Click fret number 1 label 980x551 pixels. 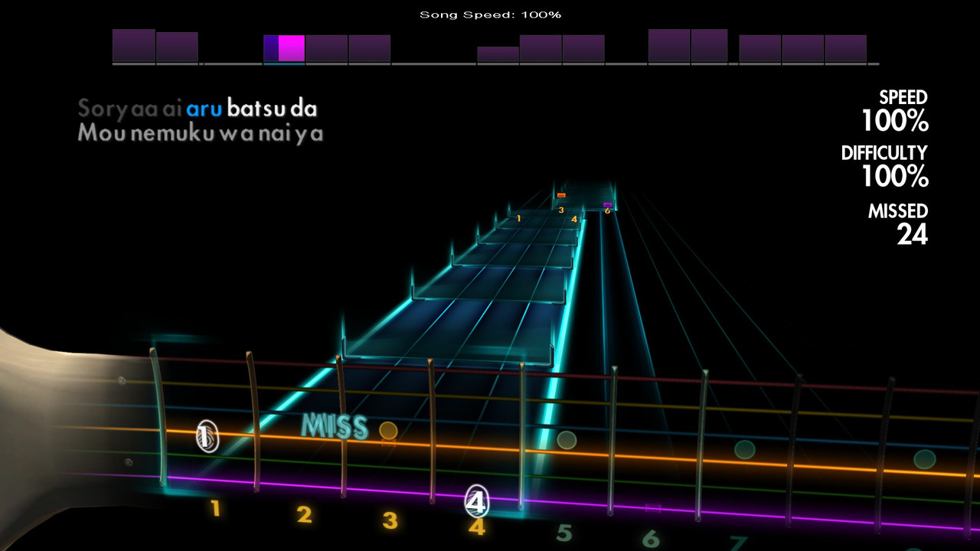tap(216, 508)
